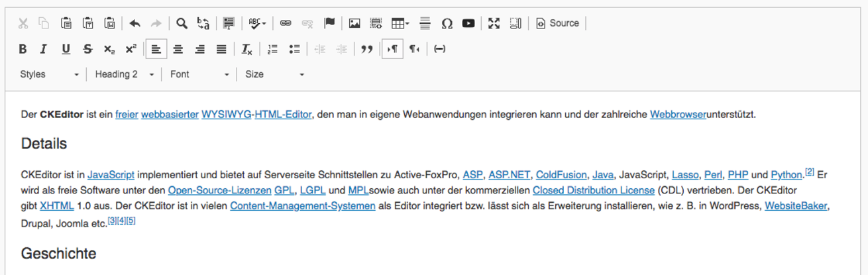The image size is (868, 275).
Task: Click the 'webbasierter' link
Action: tap(170, 114)
